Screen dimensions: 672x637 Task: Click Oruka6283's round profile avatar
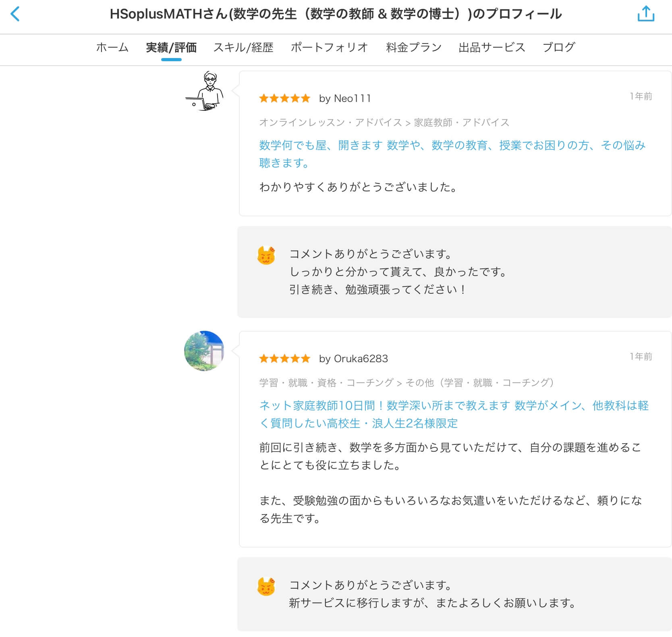[204, 351]
